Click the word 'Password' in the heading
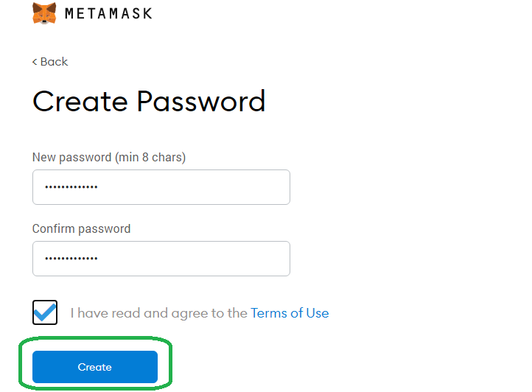 [201, 101]
